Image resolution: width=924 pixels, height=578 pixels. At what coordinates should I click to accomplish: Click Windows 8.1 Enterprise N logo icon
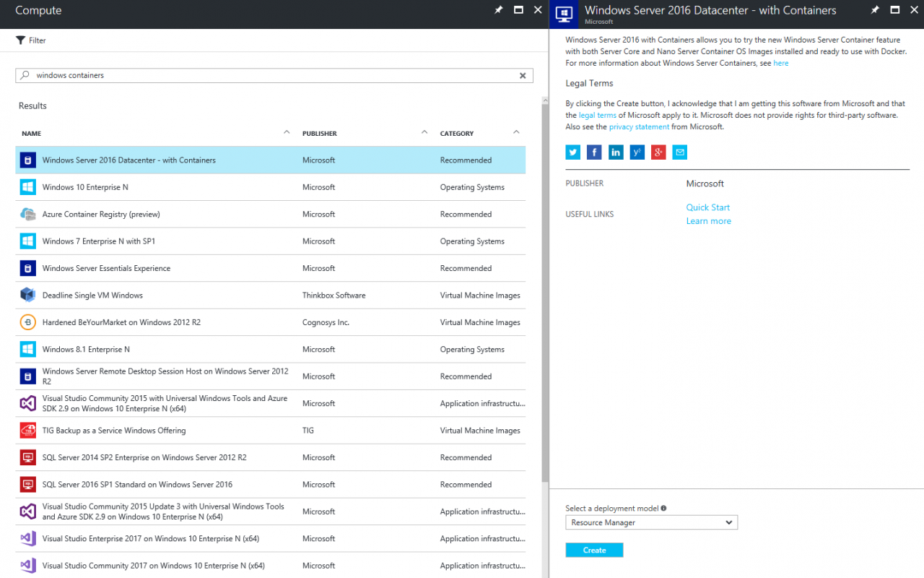tap(27, 349)
